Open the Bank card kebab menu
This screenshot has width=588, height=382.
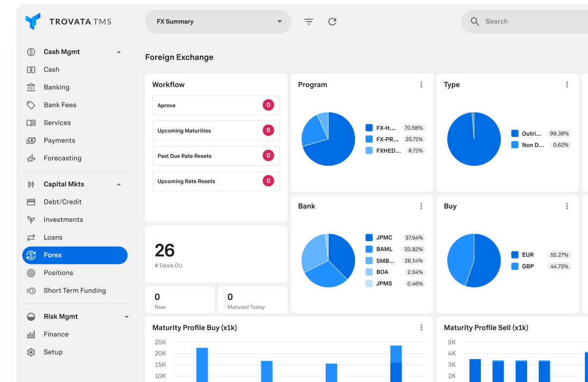(421, 206)
